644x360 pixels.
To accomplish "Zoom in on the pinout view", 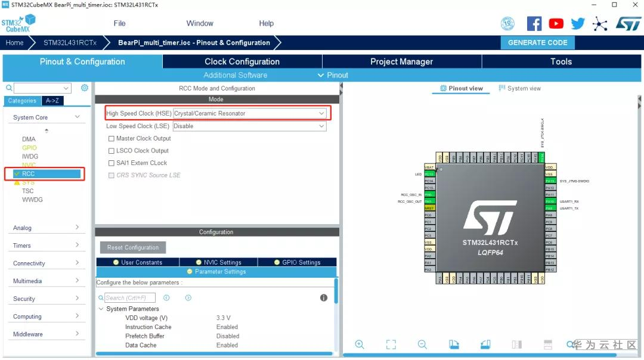I will 360,345.
